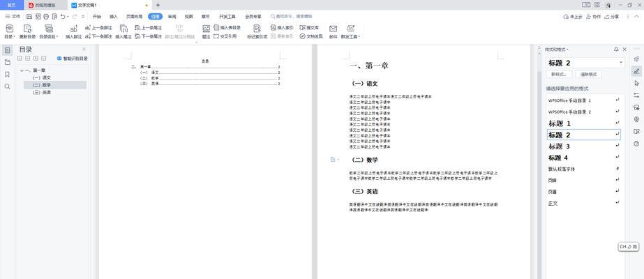Image resolution: width=644 pixels, height=279 pixels.
Task: Collapse the 一、第一章 tree node
Action: click(22, 70)
